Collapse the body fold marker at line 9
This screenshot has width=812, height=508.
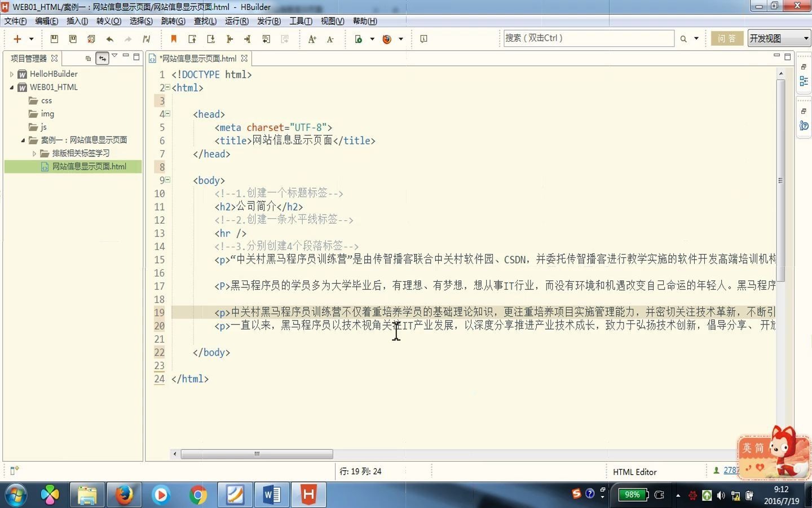click(167, 180)
